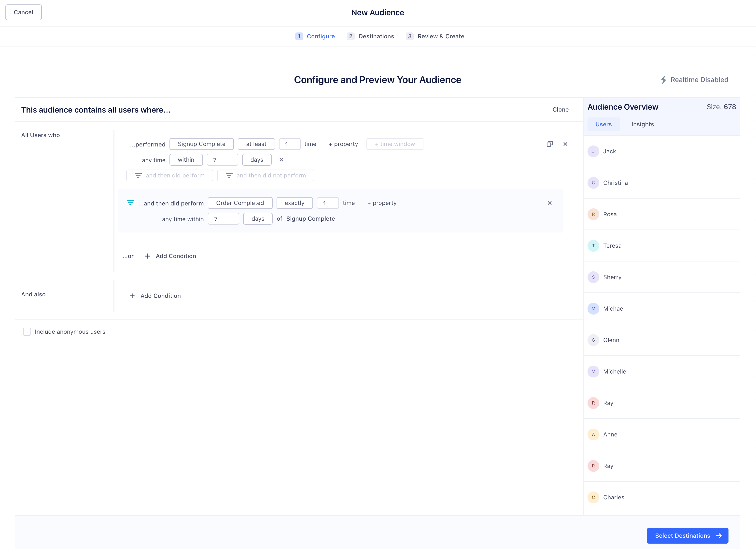Click the teal funnel icon beside Order Completed

coord(130,203)
